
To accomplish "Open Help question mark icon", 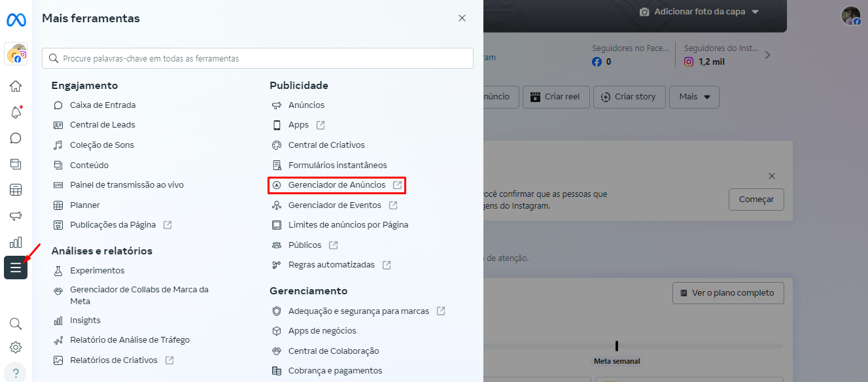I will 16,372.
